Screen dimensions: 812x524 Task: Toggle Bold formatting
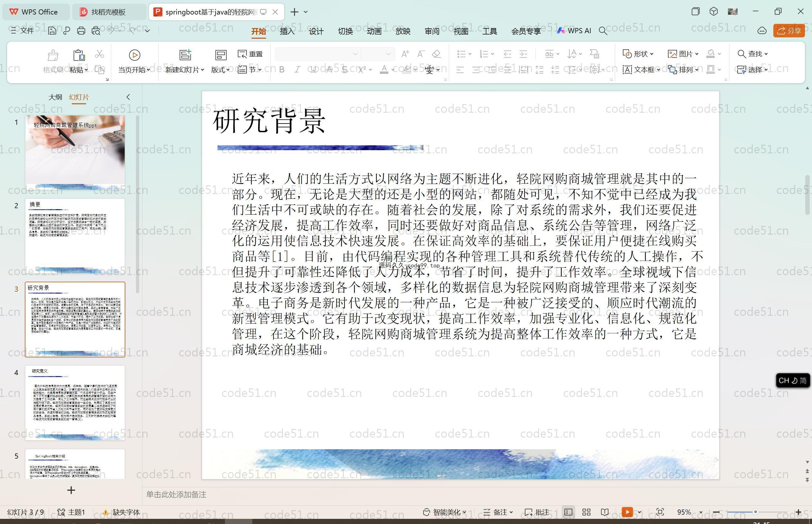pos(282,70)
